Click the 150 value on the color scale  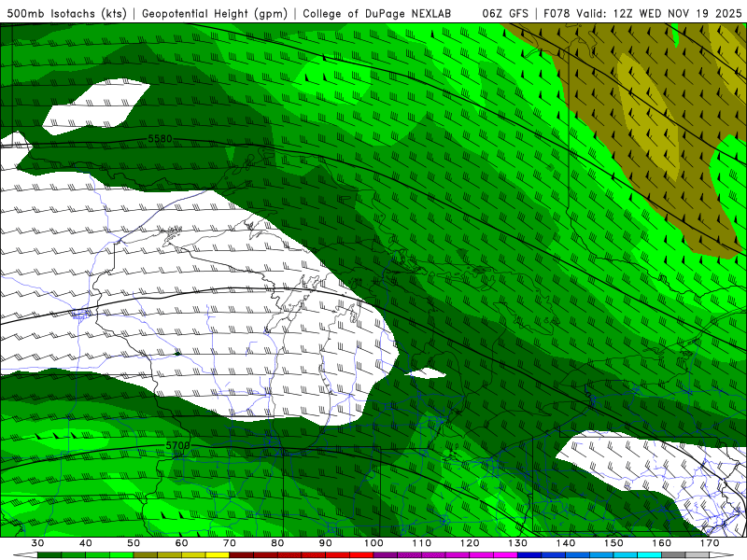click(x=613, y=543)
